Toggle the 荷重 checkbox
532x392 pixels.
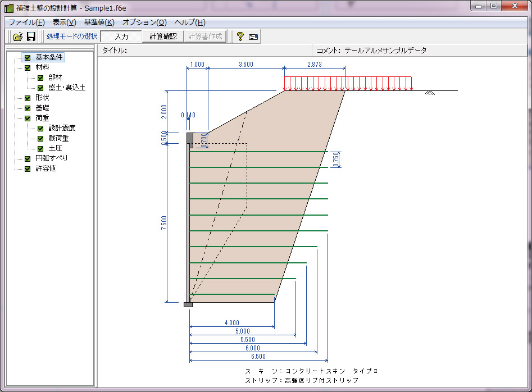[x=28, y=118]
